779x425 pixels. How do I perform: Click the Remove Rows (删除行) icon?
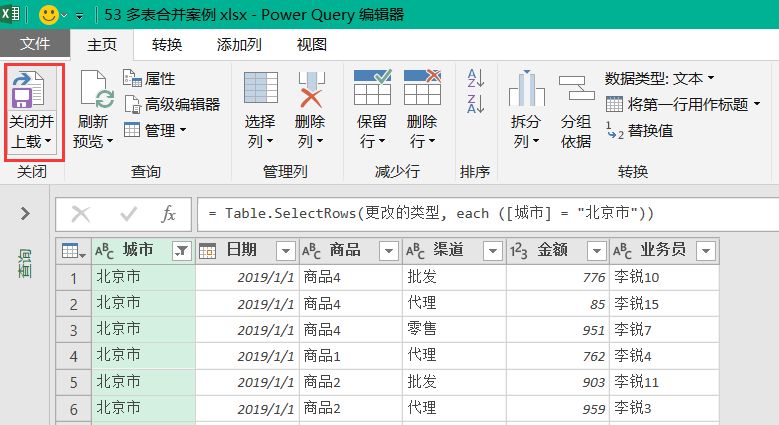coord(422,88)
